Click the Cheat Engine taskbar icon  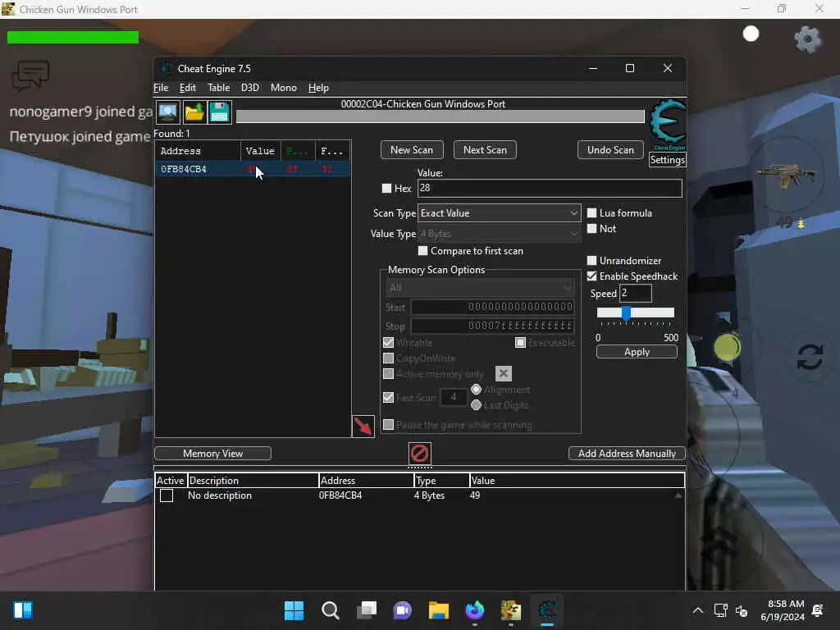point(547,610)
